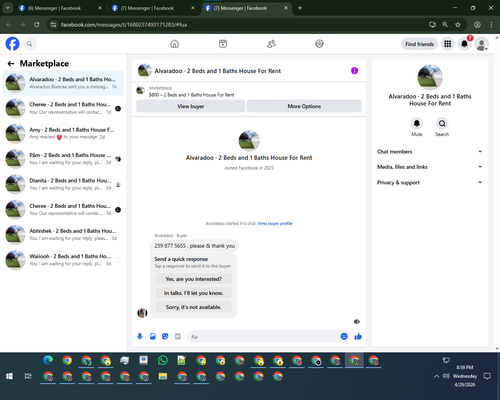Click the View buyer button

191,106
